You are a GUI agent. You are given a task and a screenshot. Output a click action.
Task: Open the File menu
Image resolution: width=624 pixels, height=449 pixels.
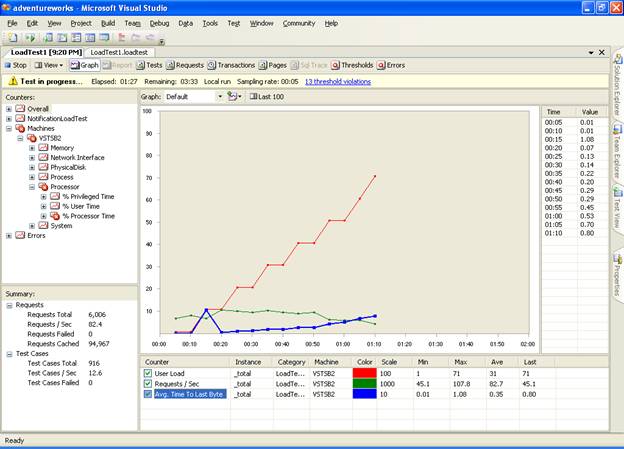(x=12, y=23)
